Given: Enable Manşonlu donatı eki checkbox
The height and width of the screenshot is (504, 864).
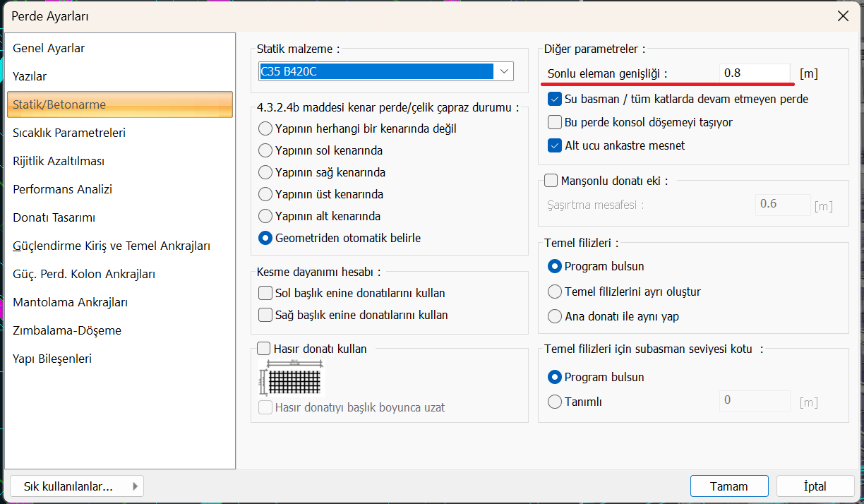Looking at the screenshot, I should coord(551,181).
